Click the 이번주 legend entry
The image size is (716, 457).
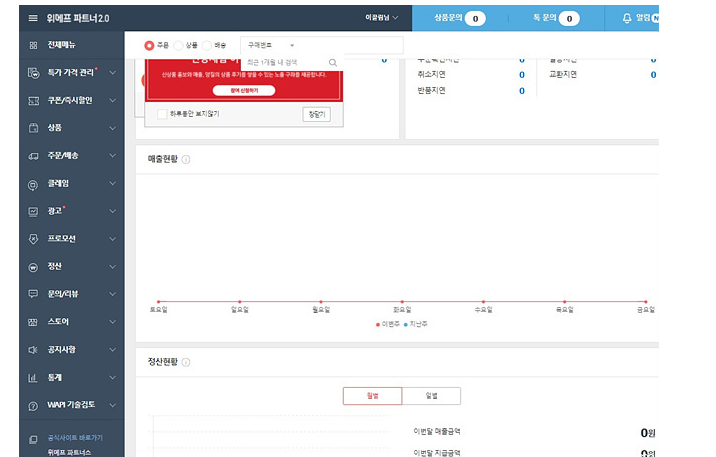[388, 324]
